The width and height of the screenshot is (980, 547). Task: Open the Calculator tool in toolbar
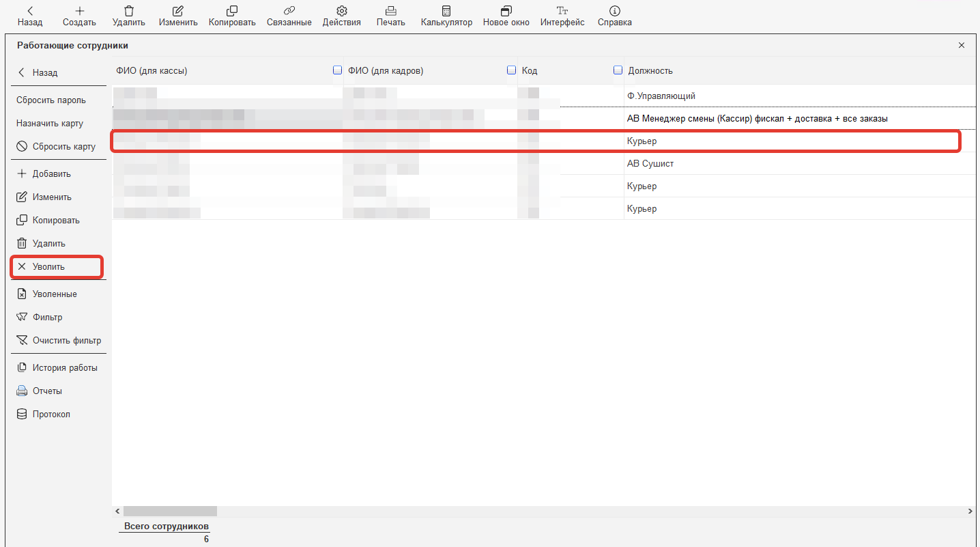(446, 12)
